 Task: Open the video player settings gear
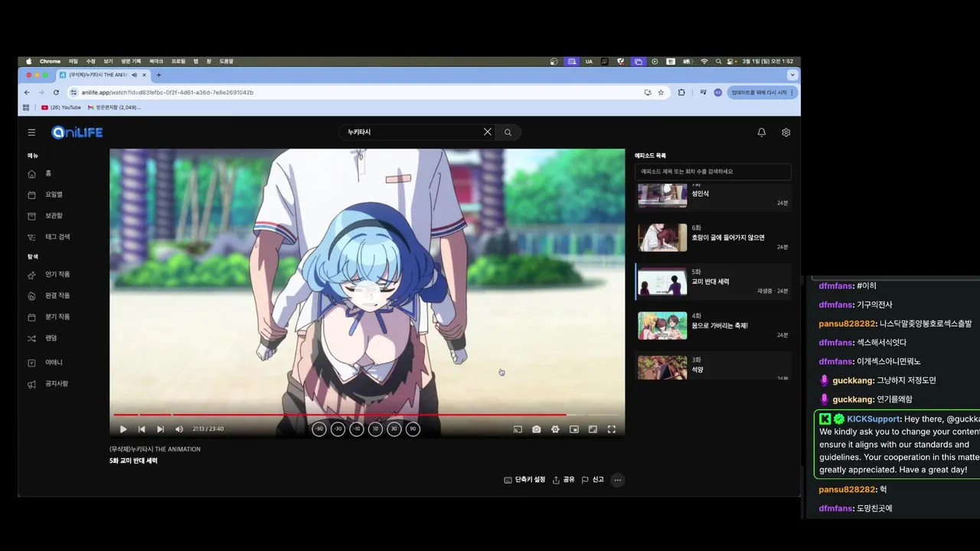tap(555, 429)
